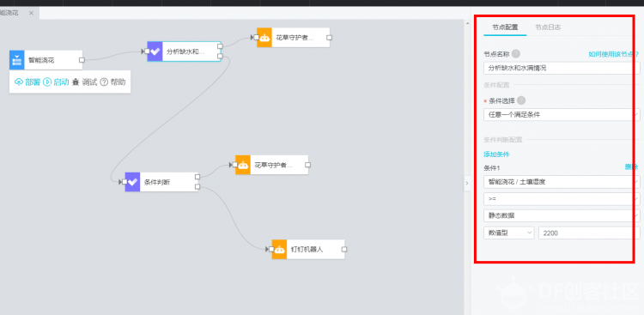The image size is (644, 315).
Task: Click the 帮助 question icon in toolbar
Action: point(104,82)
